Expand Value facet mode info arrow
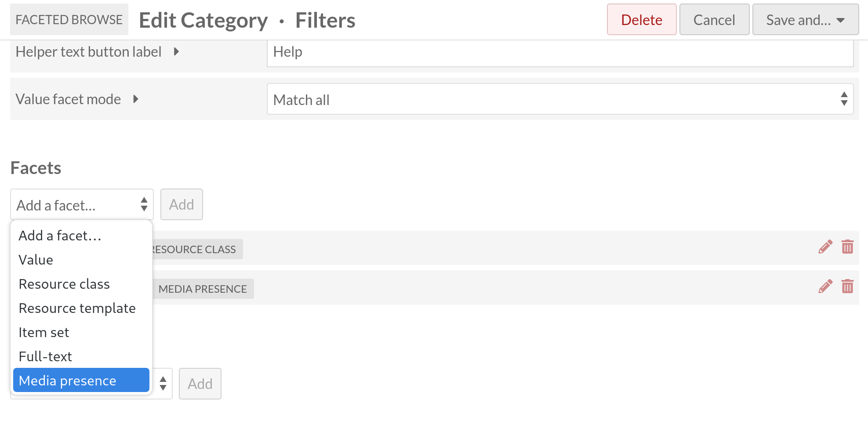Screen dimensions: 868x443 (x=136, y=99)
